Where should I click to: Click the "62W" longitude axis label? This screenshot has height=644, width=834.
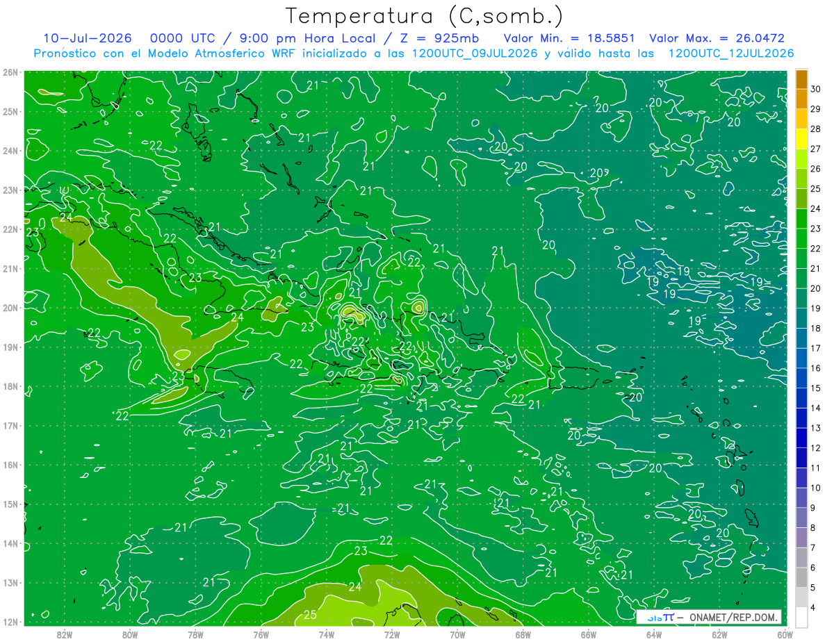pyautogui.click(x=719, y=635)
